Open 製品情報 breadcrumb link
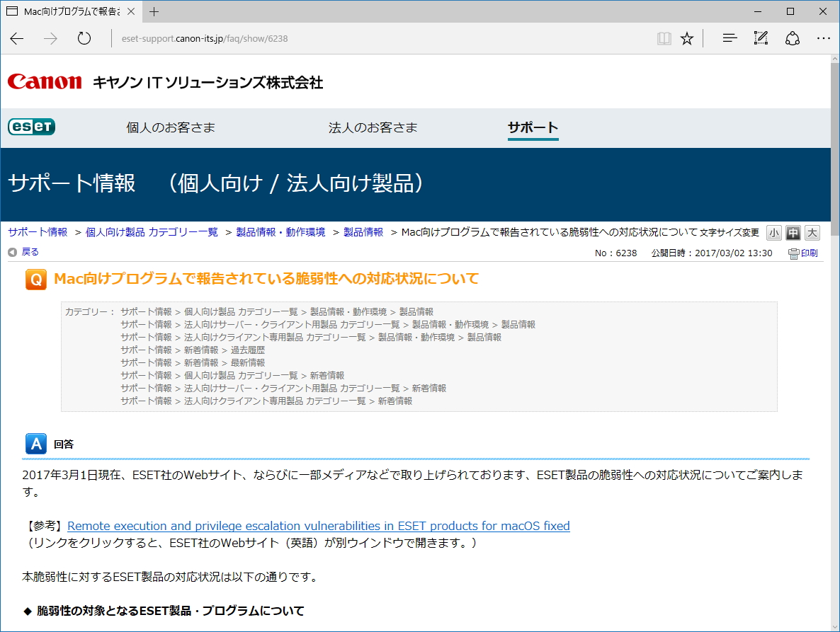Image resolution: width=840 pixels, height=632 pixels. tap(363, 232)
